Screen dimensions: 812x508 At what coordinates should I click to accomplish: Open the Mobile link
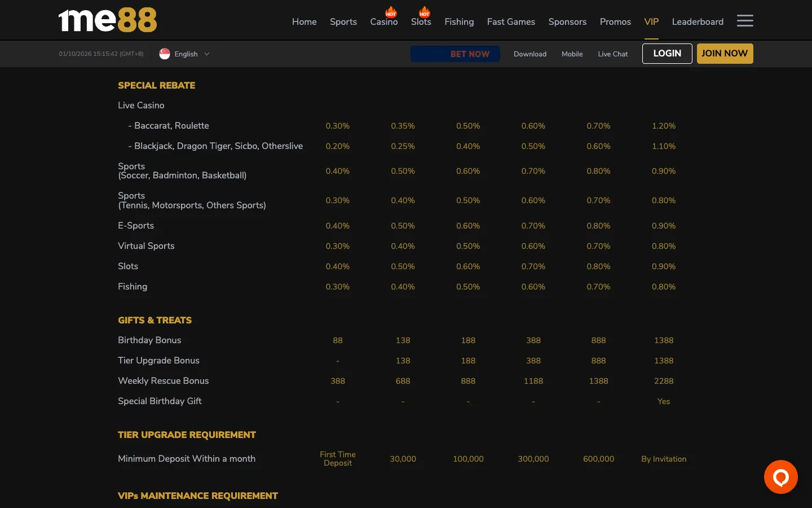(572, 54)
